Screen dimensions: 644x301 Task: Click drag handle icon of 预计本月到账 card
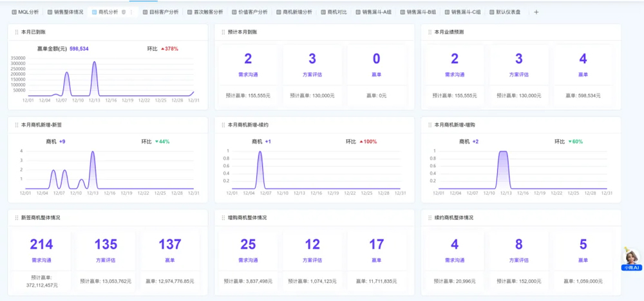(x=223, y=32)
